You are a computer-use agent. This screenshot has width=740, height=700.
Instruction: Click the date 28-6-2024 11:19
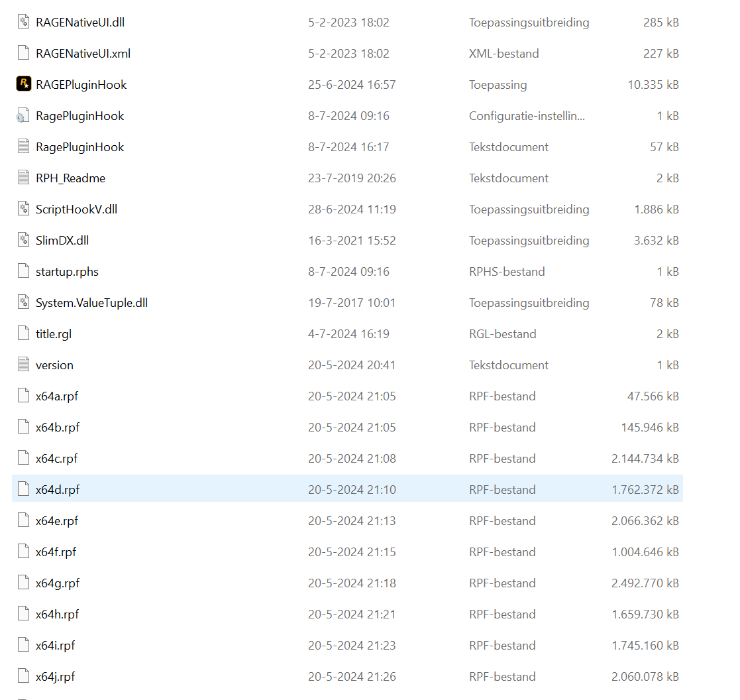pyautogui.click(x=352, y=209)
